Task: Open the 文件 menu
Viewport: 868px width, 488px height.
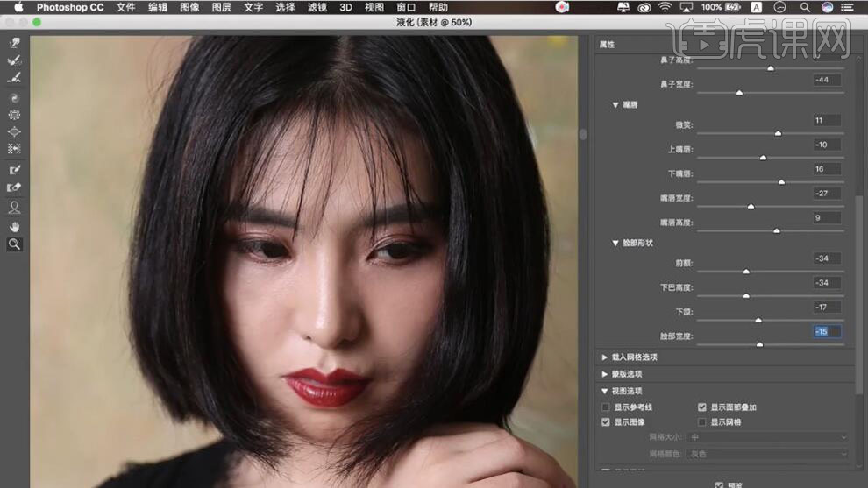Action: click(125, 7)
